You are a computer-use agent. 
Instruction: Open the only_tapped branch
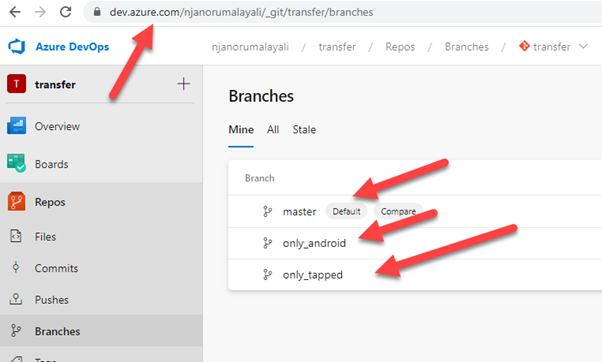313,275
